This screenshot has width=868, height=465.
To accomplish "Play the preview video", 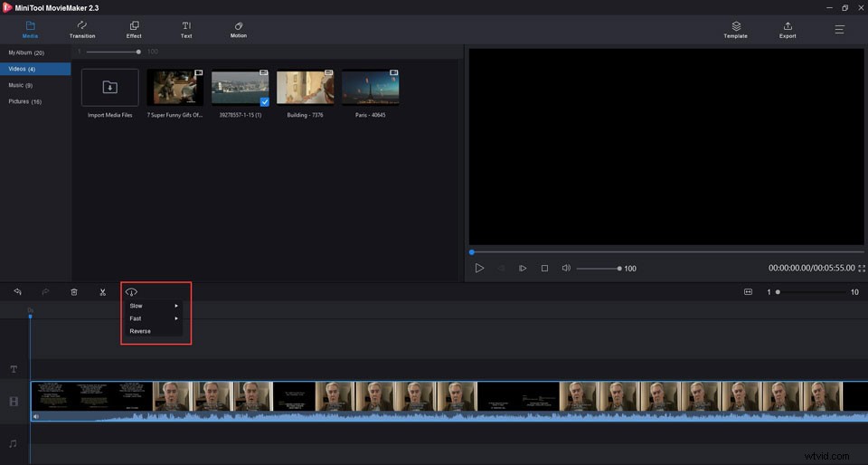I will [479, 268].
